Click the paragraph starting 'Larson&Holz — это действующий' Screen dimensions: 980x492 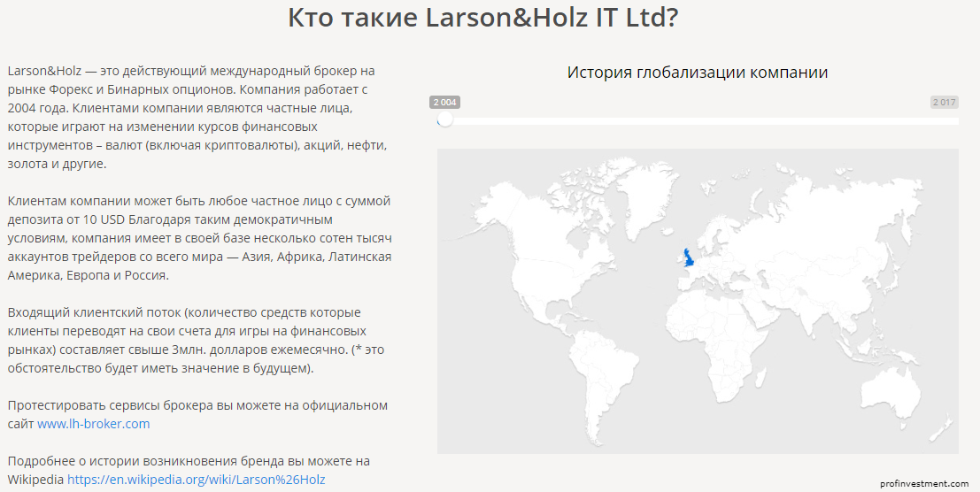tap(199, 118)
